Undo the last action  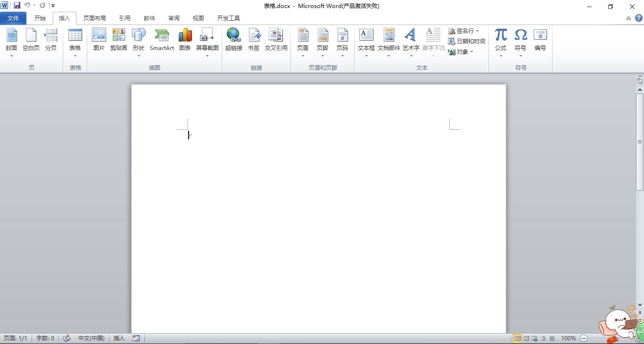click(x=27, y=6)
